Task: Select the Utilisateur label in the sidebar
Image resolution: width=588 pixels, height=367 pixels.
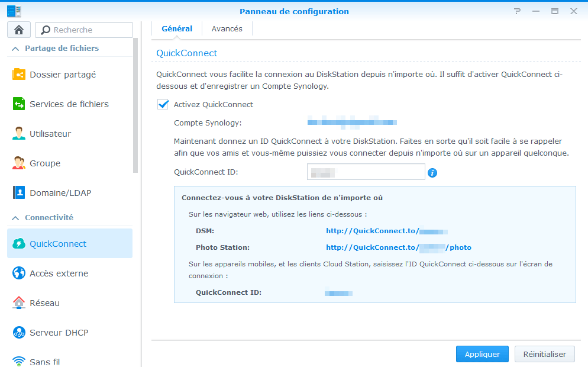Action: (x=50, y=134)
